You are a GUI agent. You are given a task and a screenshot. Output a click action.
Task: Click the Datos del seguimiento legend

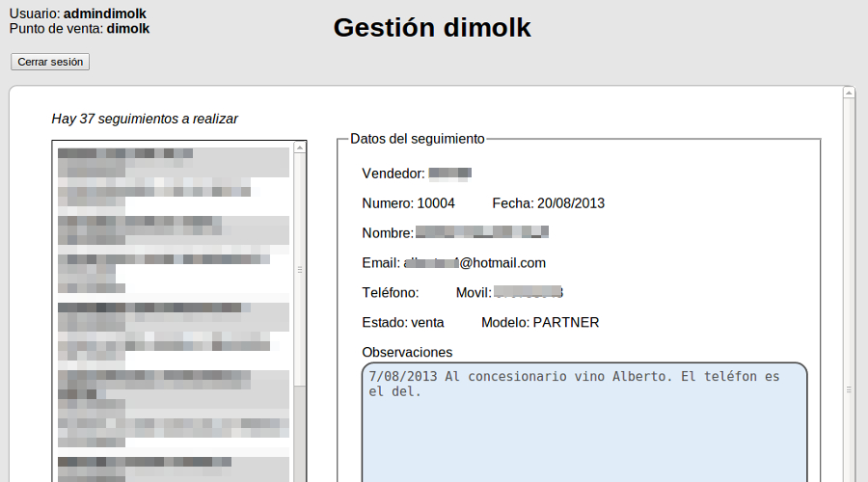[x=417, y=139]
